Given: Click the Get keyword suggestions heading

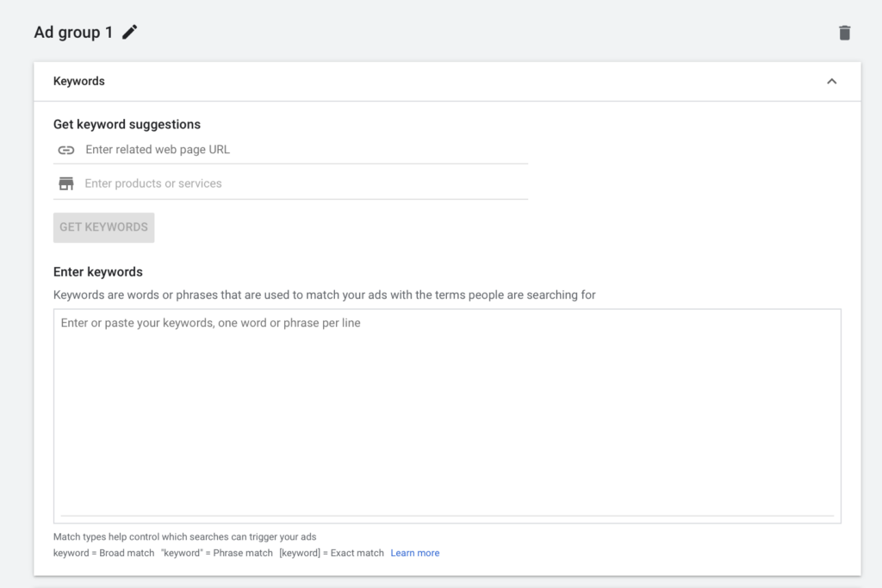Looking at the screenshot, I should (x=127, y=124).
